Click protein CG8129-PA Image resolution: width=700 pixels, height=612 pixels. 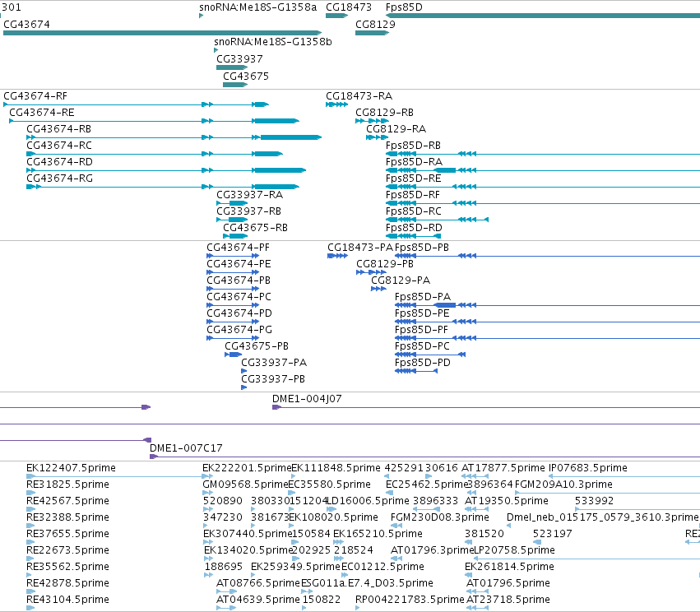(378, 289)
